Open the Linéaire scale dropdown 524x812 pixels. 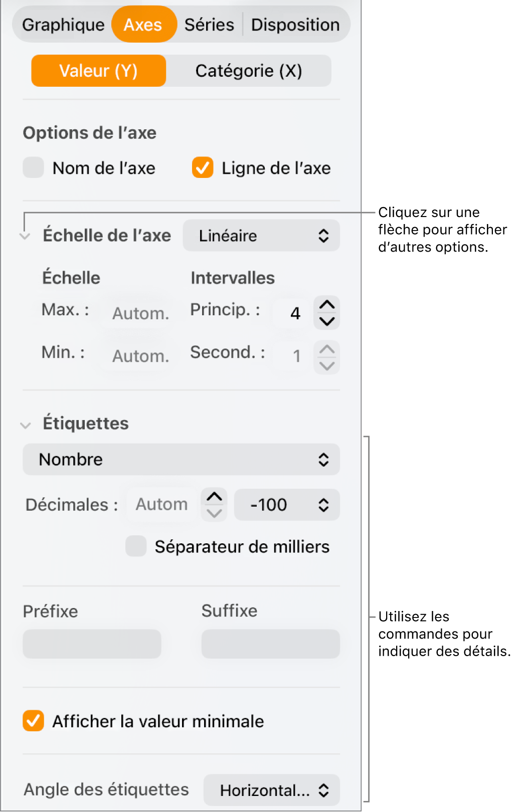pos(261,236)
